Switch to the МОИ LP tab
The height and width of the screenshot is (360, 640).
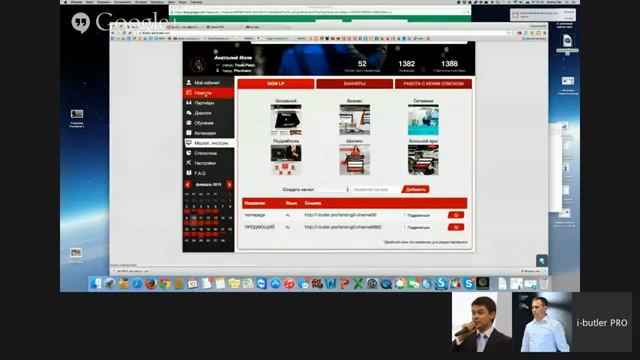276,84
